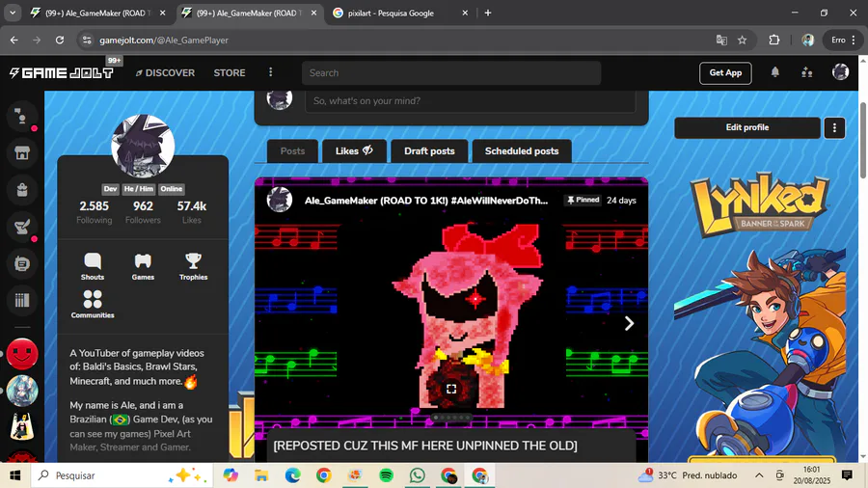The width and height of the screenshot is (868, 488).
Task: Open the teal-haired character community icon
Action: pos(22,391)
